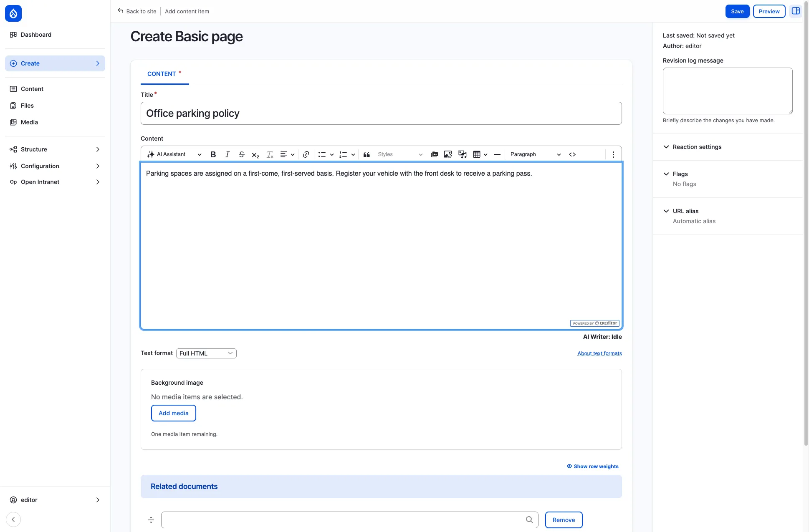
Task: Open the Paragraph heading dropdown
Action: [535, 154]
